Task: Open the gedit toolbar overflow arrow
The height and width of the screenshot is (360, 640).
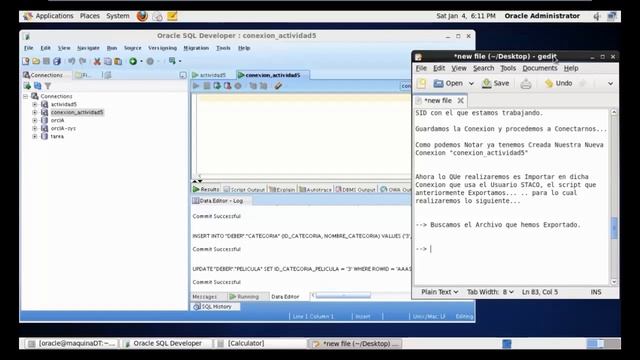Action: click(610, 84)
